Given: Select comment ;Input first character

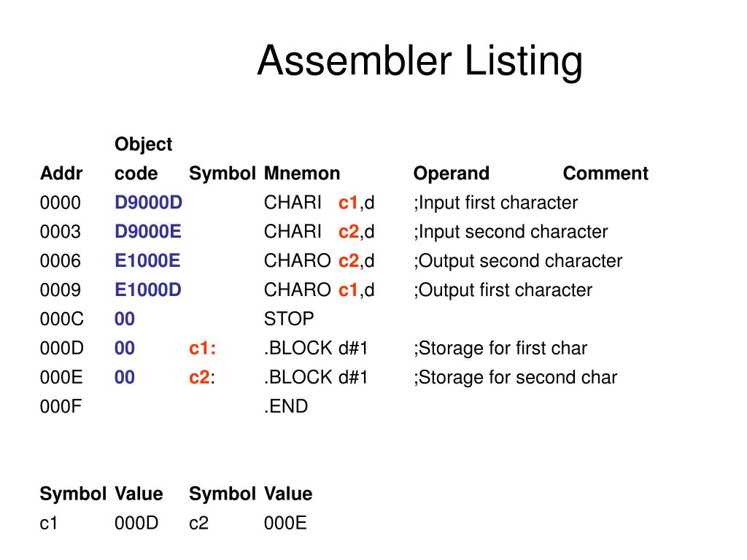Looking at the screenshot, I should (495, 203).
